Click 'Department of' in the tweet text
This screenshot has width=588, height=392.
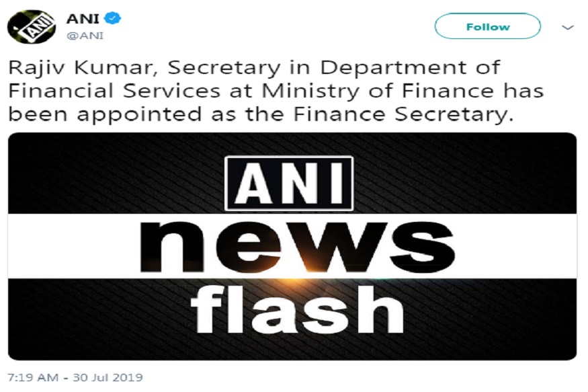(410, 69)
